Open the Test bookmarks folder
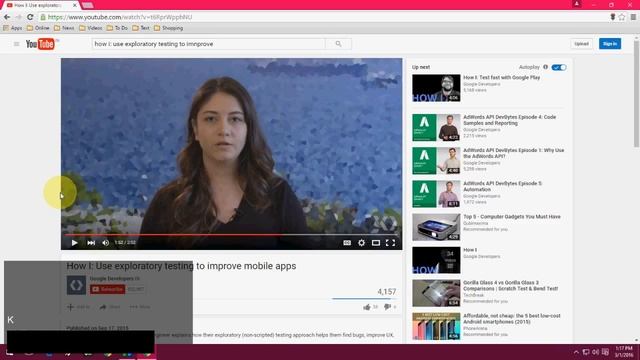 pyautogui.click(x=141, y=28)
